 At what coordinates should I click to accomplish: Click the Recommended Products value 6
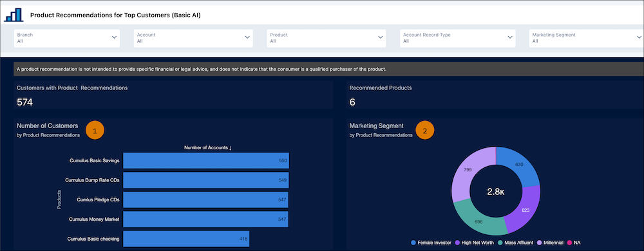click(x=352, y=102)
